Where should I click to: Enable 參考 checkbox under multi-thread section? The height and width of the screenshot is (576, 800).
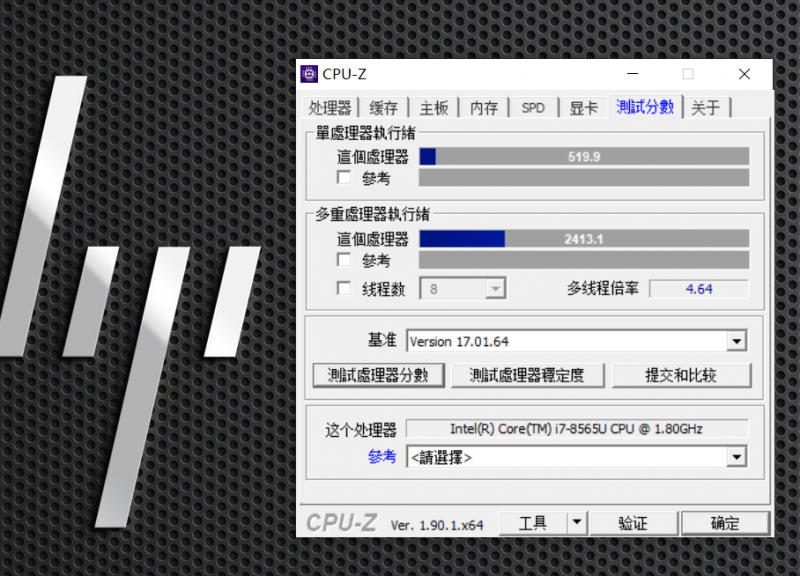tap(344, 260)
